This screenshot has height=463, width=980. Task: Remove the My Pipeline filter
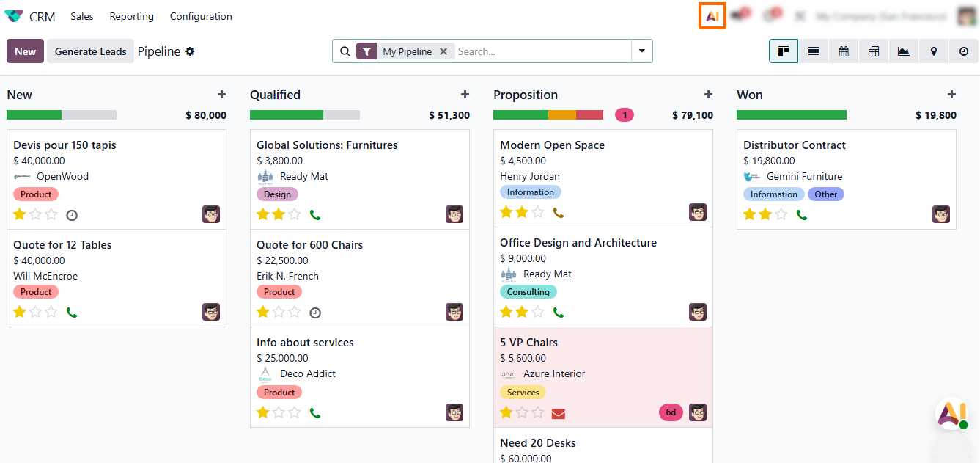pos(443,51)
